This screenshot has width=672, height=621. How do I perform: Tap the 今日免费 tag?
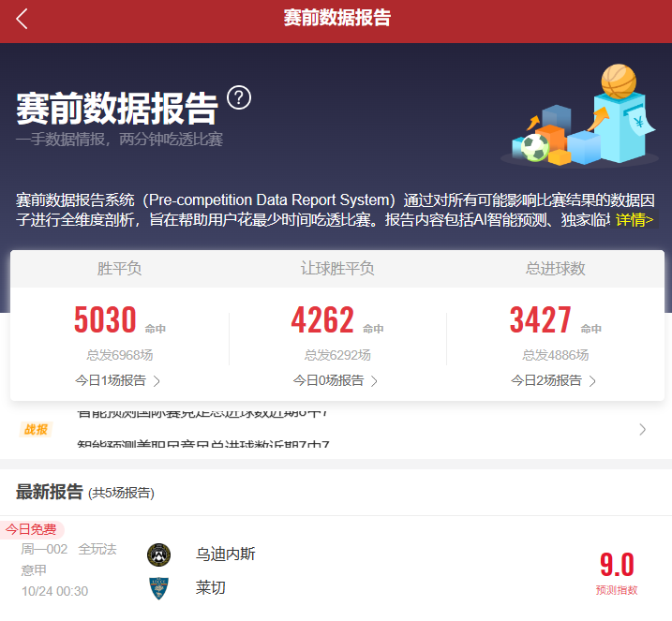click(32, 529)
